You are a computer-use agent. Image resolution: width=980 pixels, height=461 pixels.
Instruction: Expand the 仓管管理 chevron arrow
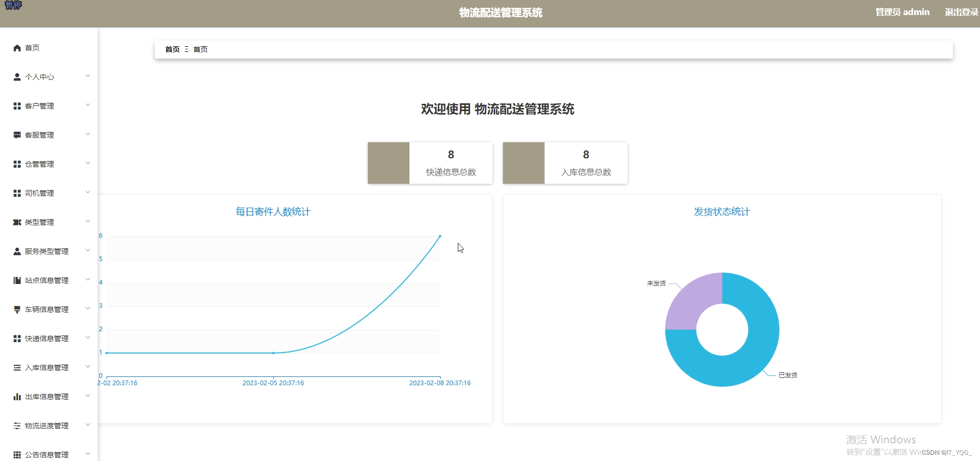(x=88, y=163)
